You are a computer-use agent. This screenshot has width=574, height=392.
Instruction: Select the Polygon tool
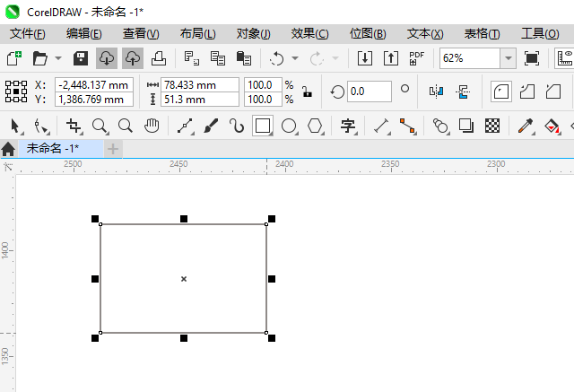coord(315,126)
